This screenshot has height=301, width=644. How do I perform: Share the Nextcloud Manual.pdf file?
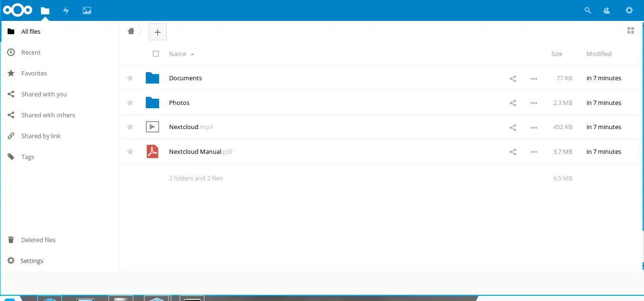(513, 152)
